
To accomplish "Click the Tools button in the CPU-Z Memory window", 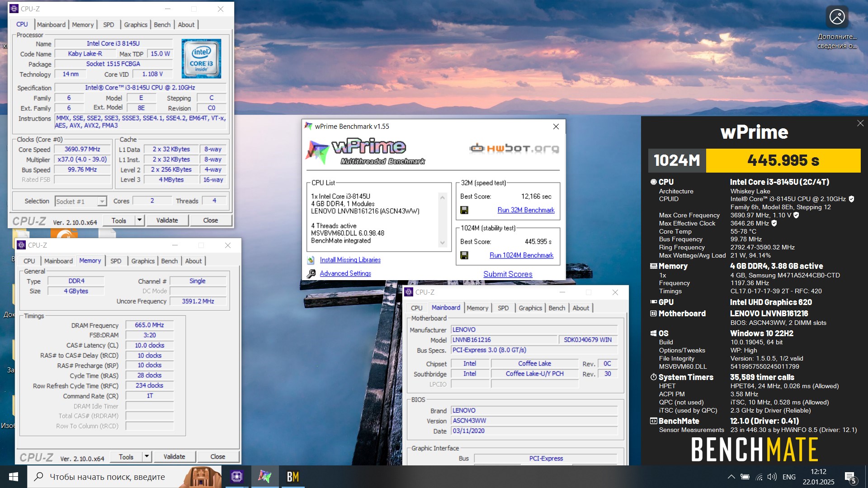I will coord(126,457).
